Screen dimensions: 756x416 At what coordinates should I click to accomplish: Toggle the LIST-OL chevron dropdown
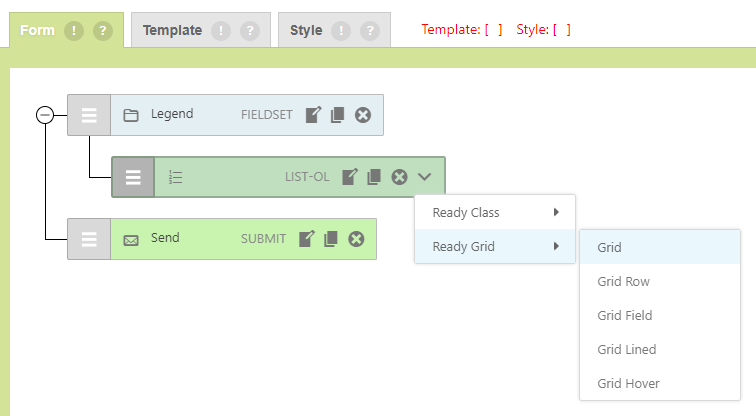pos(425,177)
